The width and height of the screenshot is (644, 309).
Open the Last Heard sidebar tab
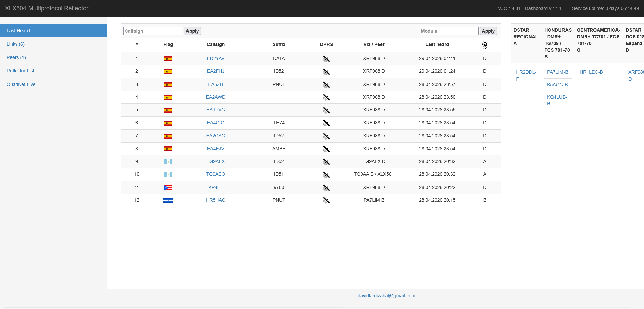click(53, 31)
